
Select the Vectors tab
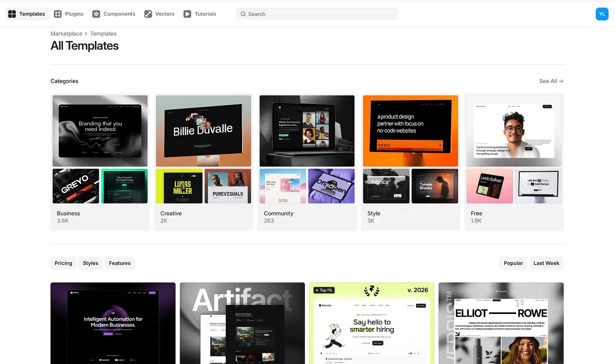[x=159, y=14]
